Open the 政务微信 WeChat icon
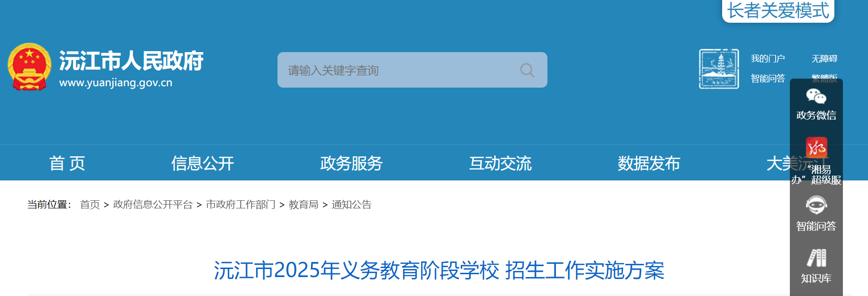 click(816, 96)
